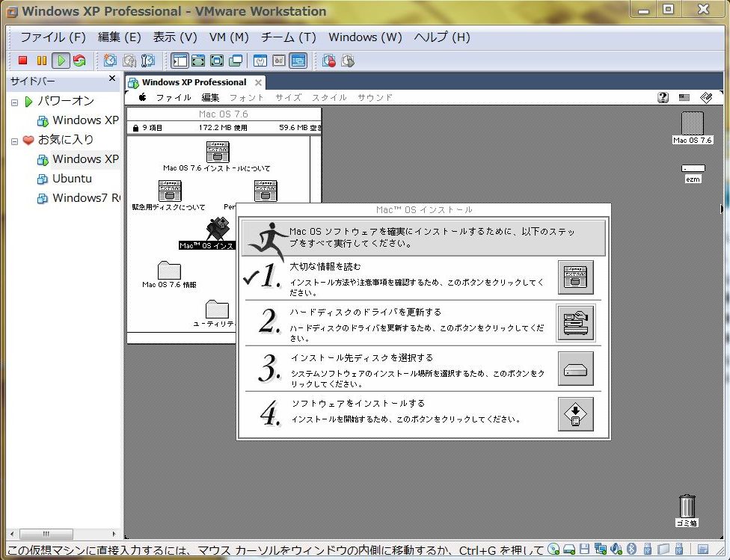Open the Apple menu in the guest
This screenshot has width=730, height=560.
[142, 97]
